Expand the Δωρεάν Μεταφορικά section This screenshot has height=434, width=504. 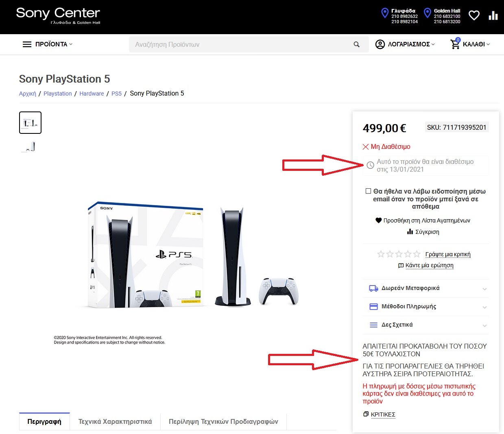(426, 288)
